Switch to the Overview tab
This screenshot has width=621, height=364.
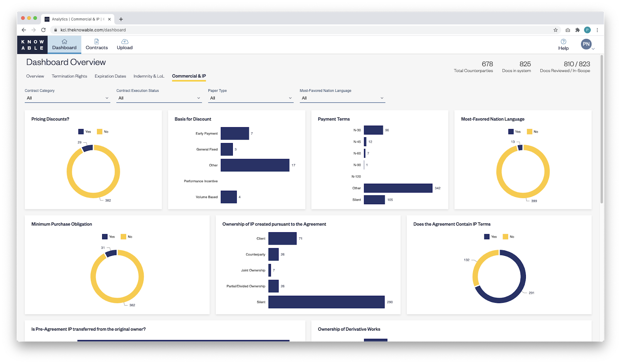(x=35, y=76)
